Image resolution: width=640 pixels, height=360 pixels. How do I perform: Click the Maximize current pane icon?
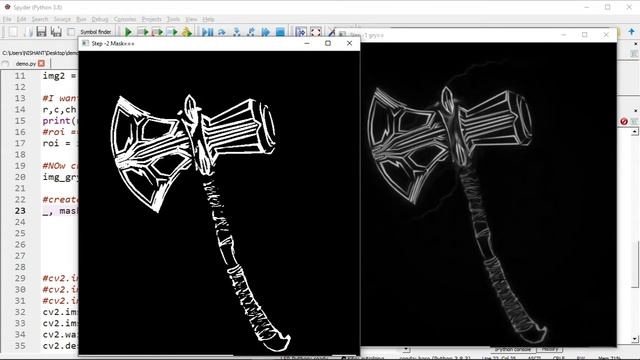coord(301,32)
